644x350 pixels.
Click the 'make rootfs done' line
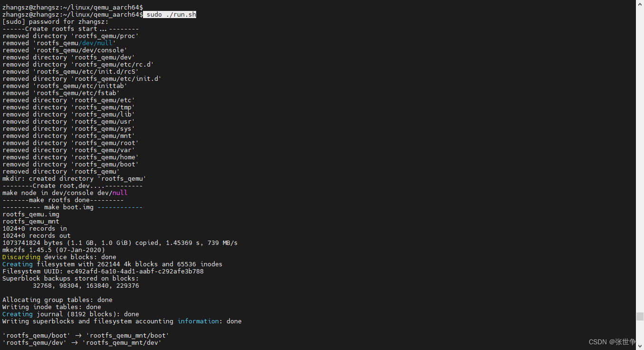63,200
